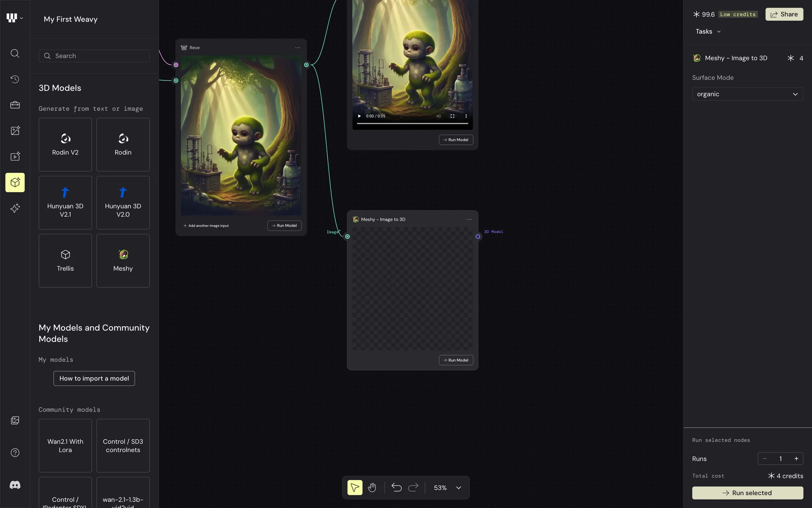Open the search icon in left sidebar

[15, 53]
